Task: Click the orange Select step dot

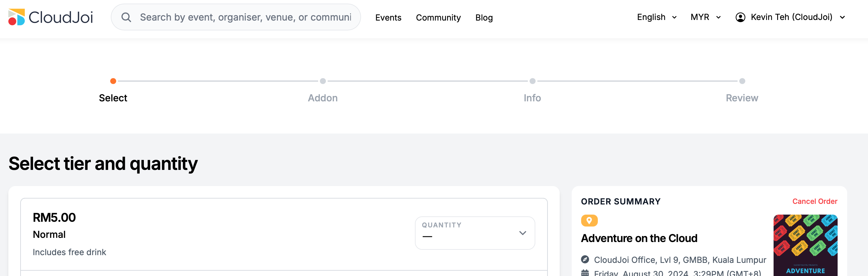Action: pos(113,81)
